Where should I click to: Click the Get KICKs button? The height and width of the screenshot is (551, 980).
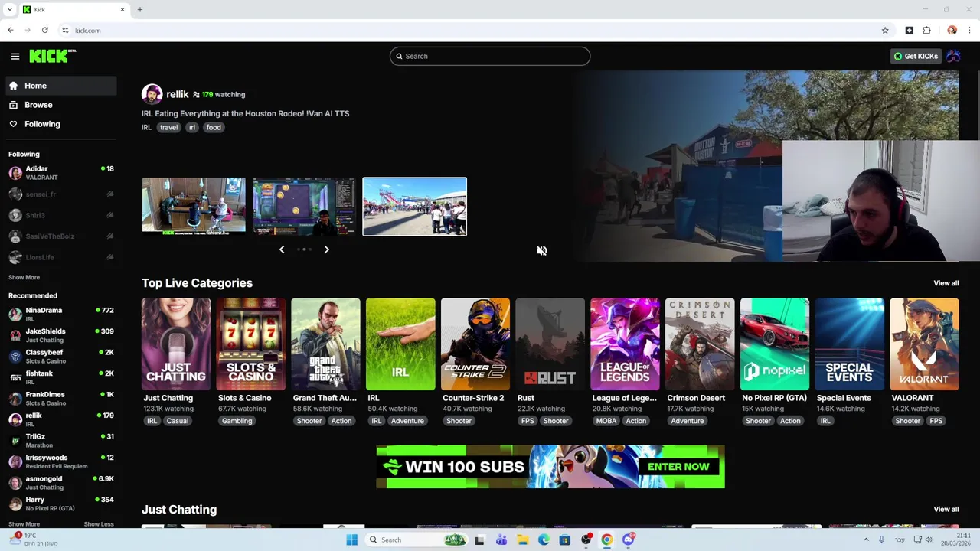916,56
